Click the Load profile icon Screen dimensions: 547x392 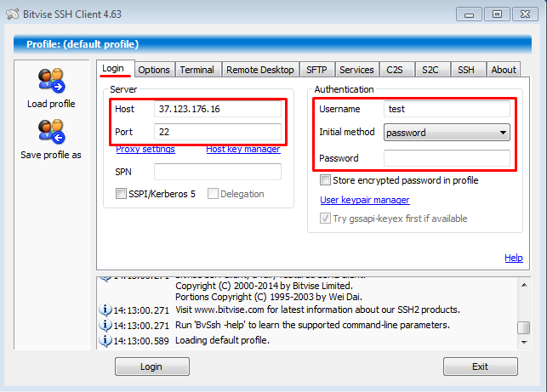(x=52, y=81)
